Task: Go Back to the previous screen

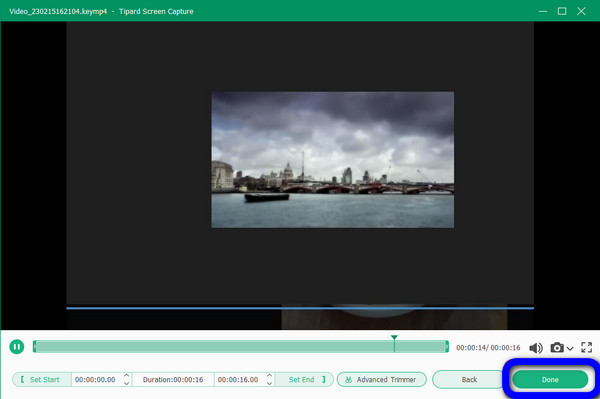Action: [468, 379]
